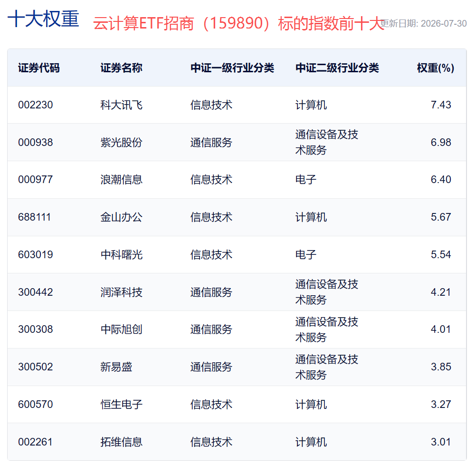
Task: Click weight value 6.98
Action: point(441,142)
